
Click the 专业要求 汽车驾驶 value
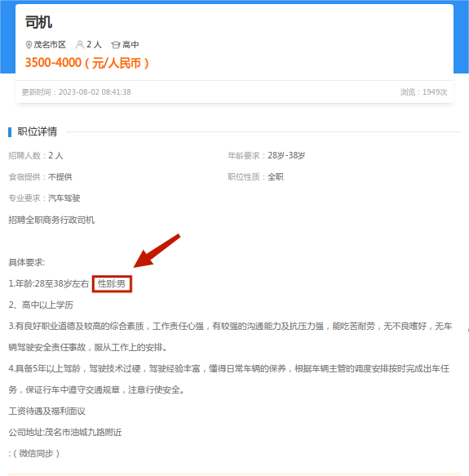pyautogui.click(x=64, y=198)
